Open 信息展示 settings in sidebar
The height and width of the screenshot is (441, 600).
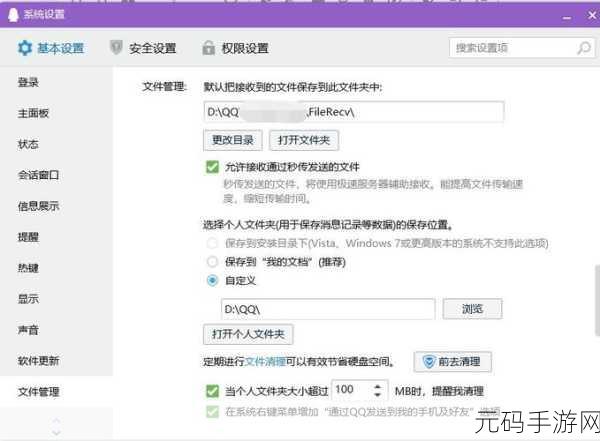coord(38,206)
